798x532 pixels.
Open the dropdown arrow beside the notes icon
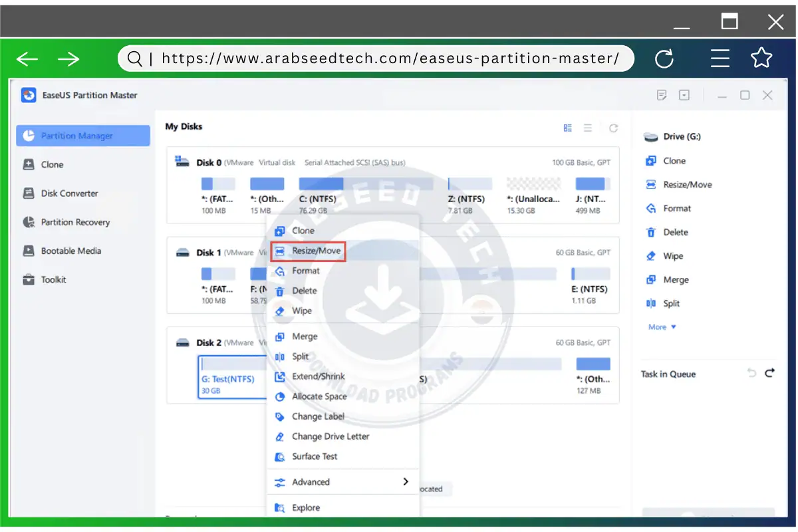(x=684, y=95)
